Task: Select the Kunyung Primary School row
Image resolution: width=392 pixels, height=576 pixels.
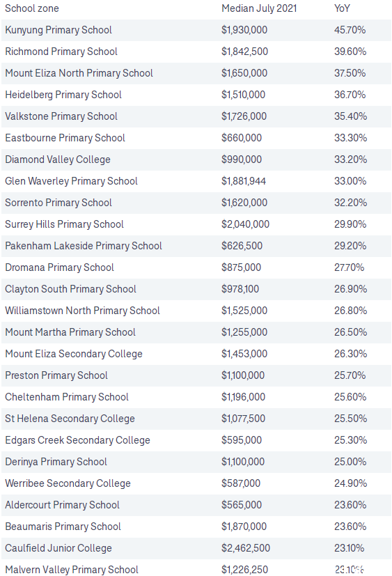Action: pos(196,30)
